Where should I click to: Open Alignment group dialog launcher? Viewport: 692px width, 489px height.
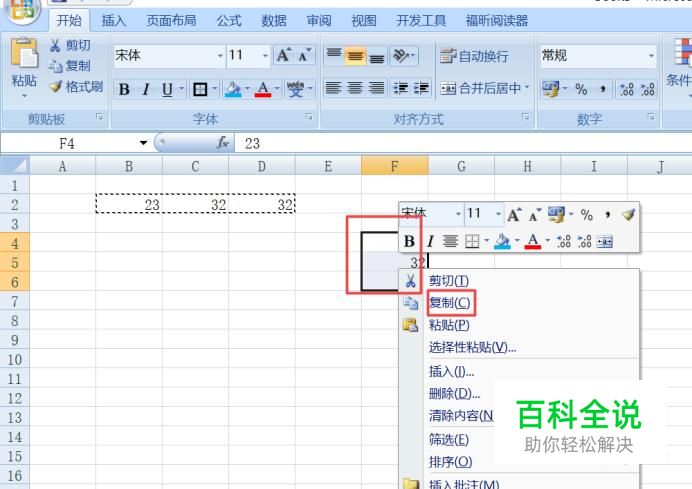(525, 117)
